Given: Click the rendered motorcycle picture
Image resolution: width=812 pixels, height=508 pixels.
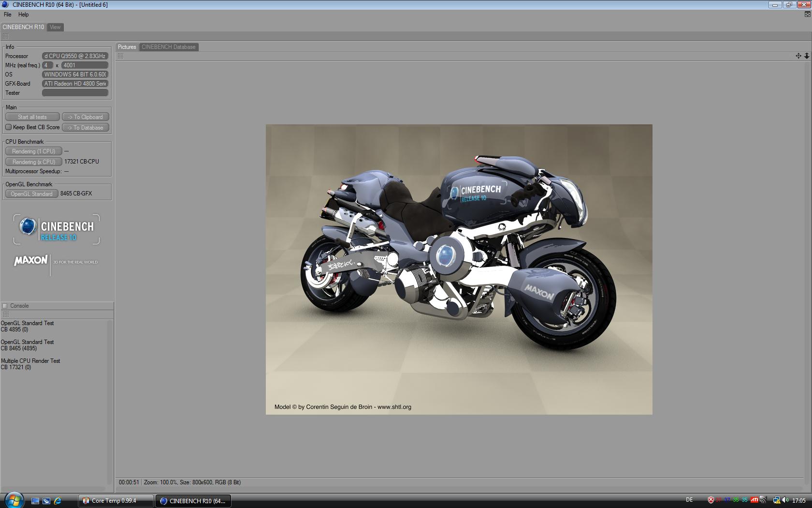Looking at the screenshot, I should 459,269.
